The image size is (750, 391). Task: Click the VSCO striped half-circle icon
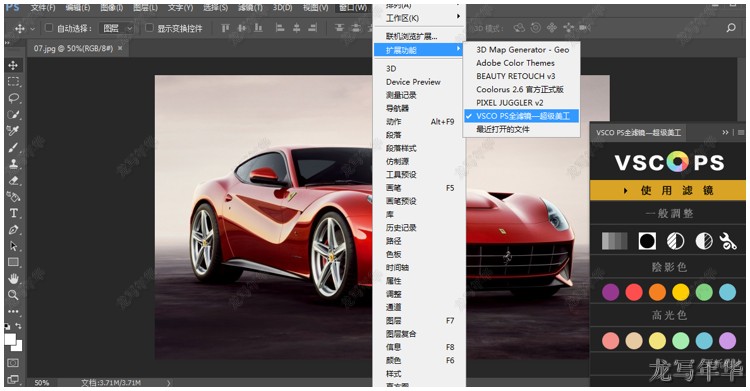tap(675, 241)
